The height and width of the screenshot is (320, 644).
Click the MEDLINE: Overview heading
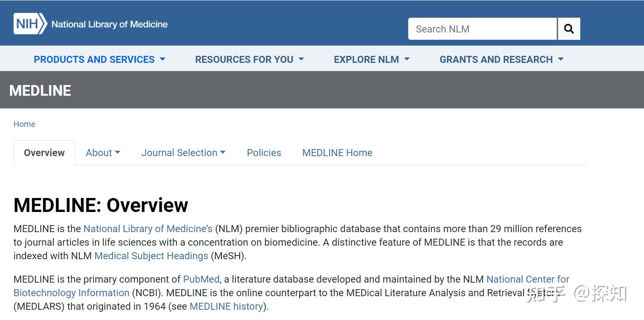coord(100,205)
